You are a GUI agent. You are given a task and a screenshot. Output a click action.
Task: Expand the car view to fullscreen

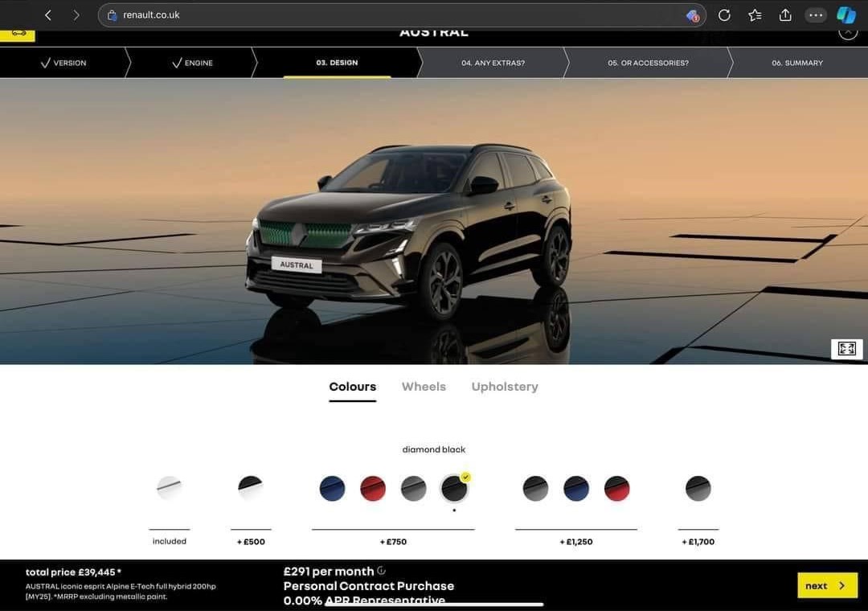point(846,348)
